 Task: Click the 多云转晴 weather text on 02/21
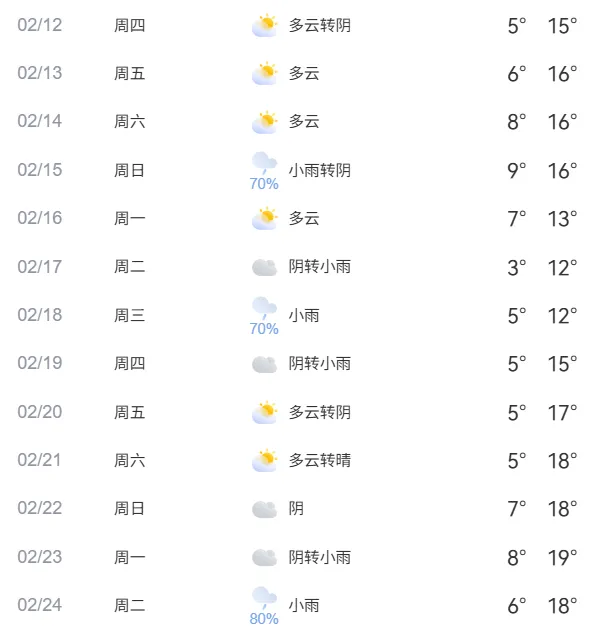pos(320,460)
